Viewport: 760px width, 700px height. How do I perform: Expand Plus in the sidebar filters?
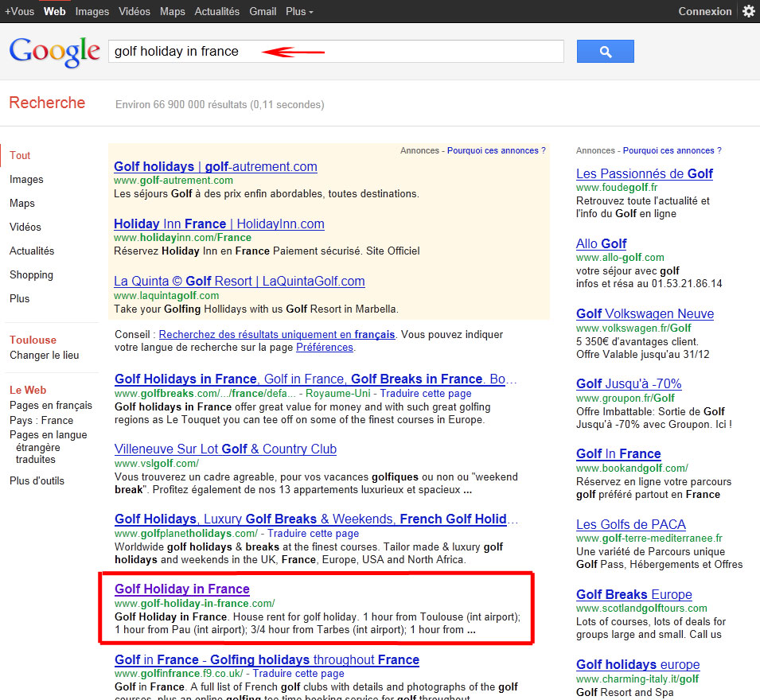coord(19,298)
